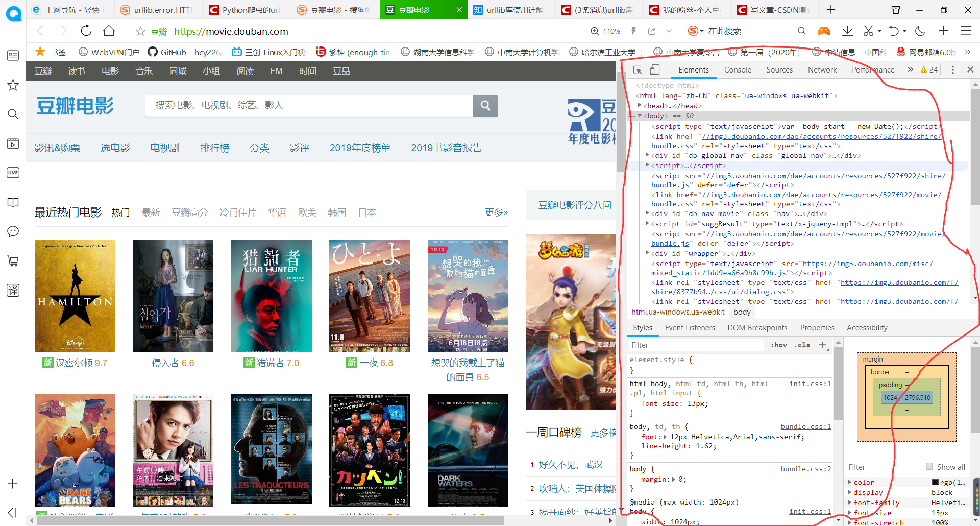Screen dimensions: 980x526
Task: Click the 更多» link for hot movies
Action: coord(496,212)
